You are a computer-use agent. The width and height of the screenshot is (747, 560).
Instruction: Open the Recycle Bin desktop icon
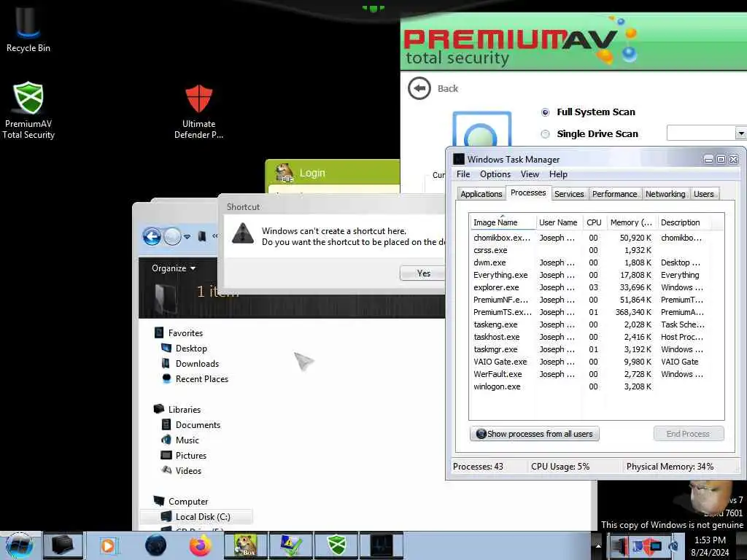pos(28,28)
